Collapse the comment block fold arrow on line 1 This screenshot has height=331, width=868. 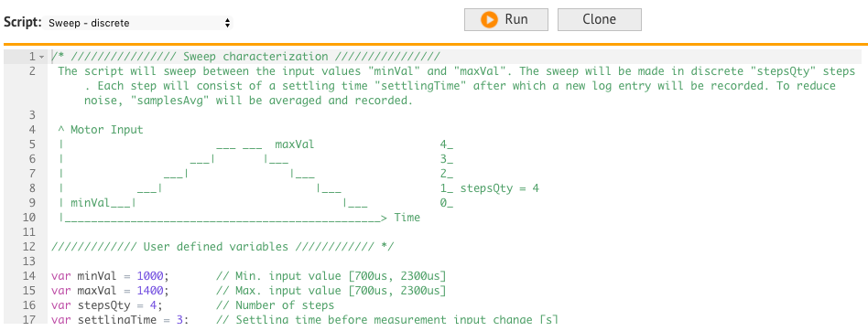pyautogui.click(x=40, y=57)
